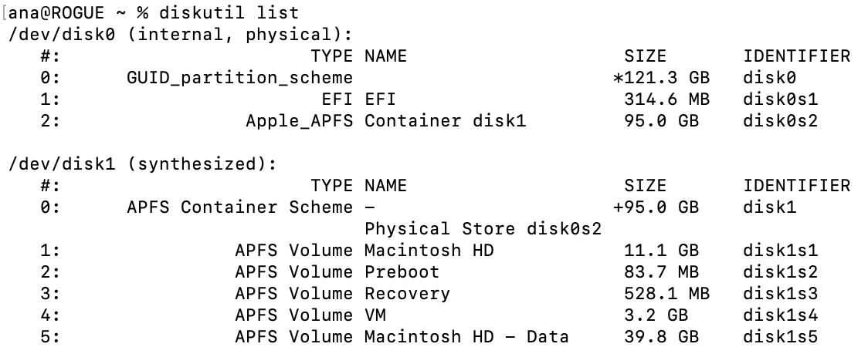Click the /dev/disk1 synthesized header line
Image resolution: width=868 pixels, height=364 pixels.
click(x=142, y=164)
